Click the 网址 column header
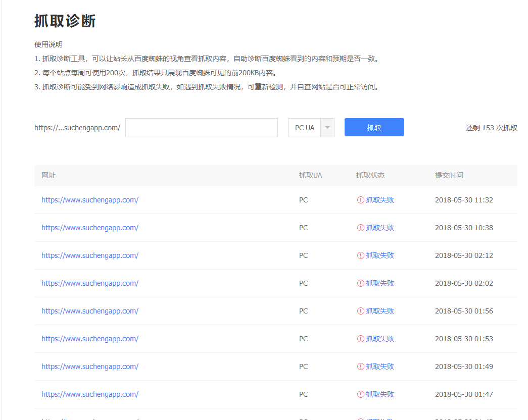The height and width of the screenshot is (420, 528). [49, 175]
